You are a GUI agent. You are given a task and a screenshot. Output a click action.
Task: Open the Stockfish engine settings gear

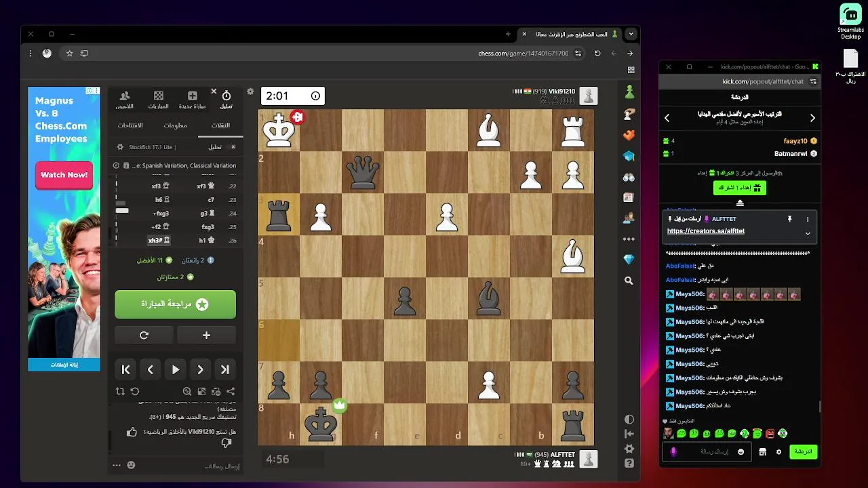pyautogui.click(x=121, y=146)
